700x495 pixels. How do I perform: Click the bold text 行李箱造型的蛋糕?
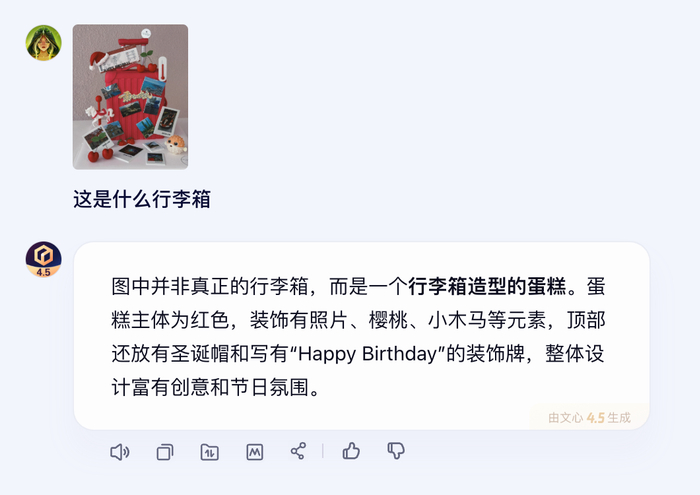[487, 287]
